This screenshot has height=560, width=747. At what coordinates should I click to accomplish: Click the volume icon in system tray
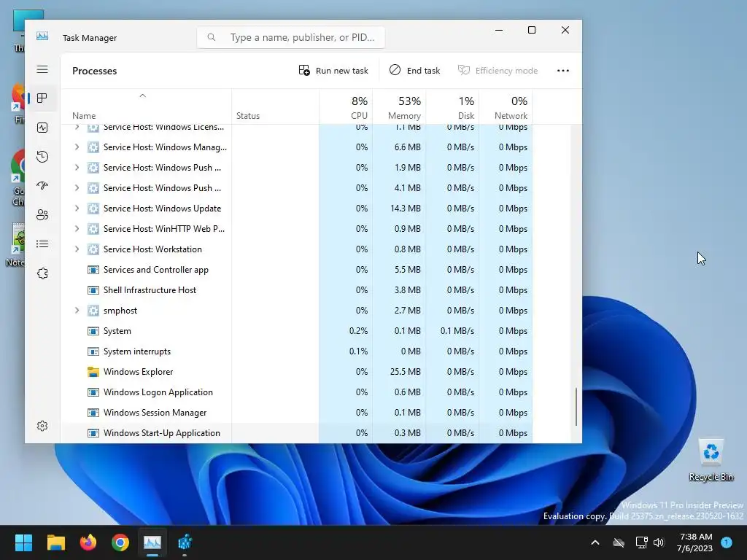[x=659, y=542]
